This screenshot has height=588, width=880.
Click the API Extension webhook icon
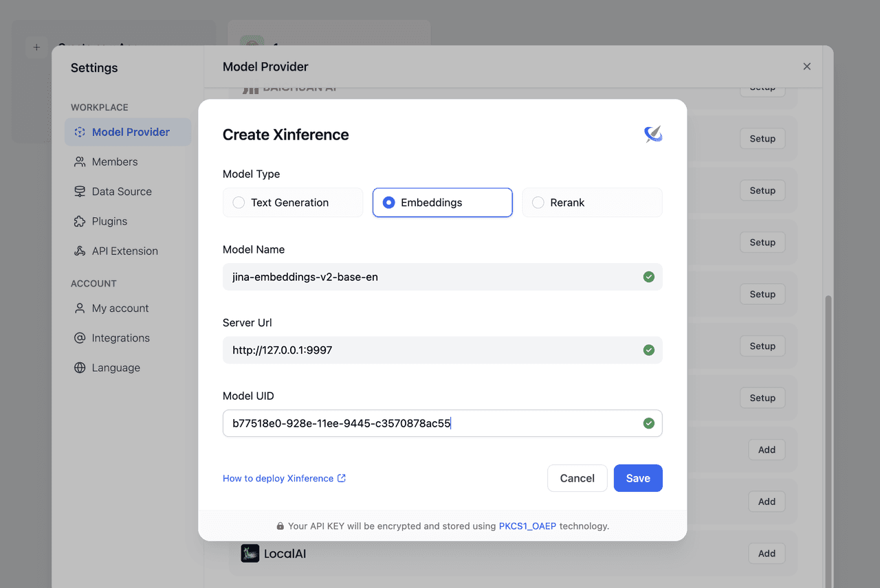tap(80, 251)
